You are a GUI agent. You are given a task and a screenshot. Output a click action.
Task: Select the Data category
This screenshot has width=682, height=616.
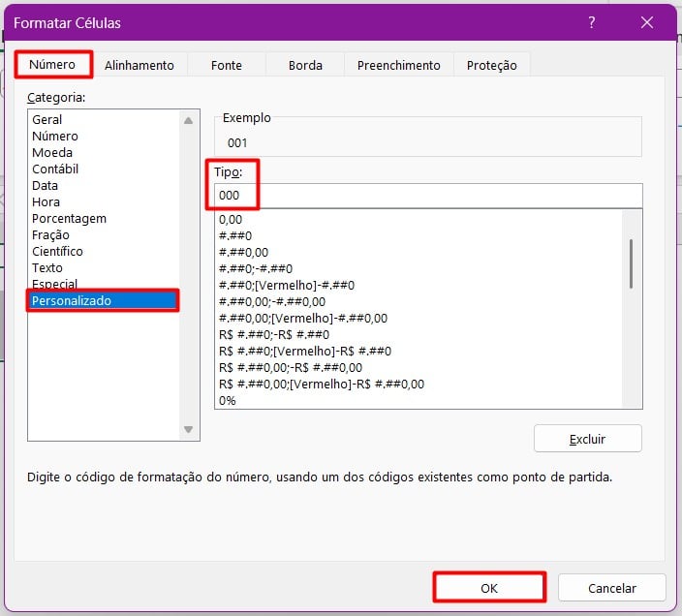point(105,186)
